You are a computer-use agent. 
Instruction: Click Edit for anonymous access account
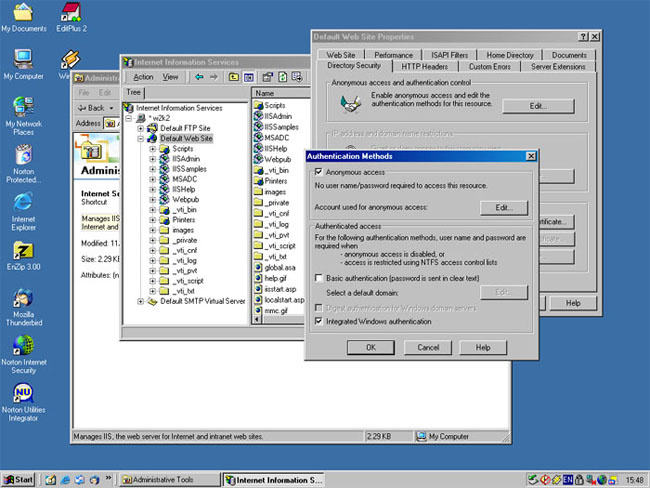click(x=503, y=208)
